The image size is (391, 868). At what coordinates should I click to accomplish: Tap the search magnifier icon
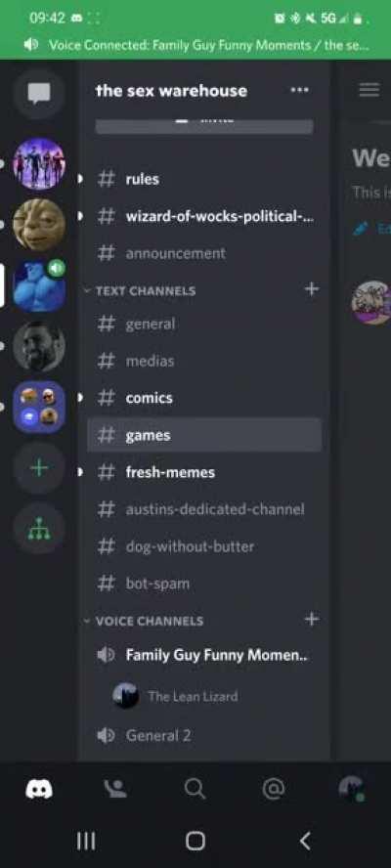195,788
